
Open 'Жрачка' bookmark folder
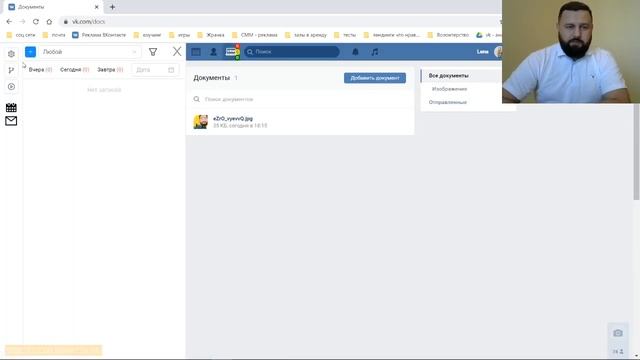click(211, 35)
